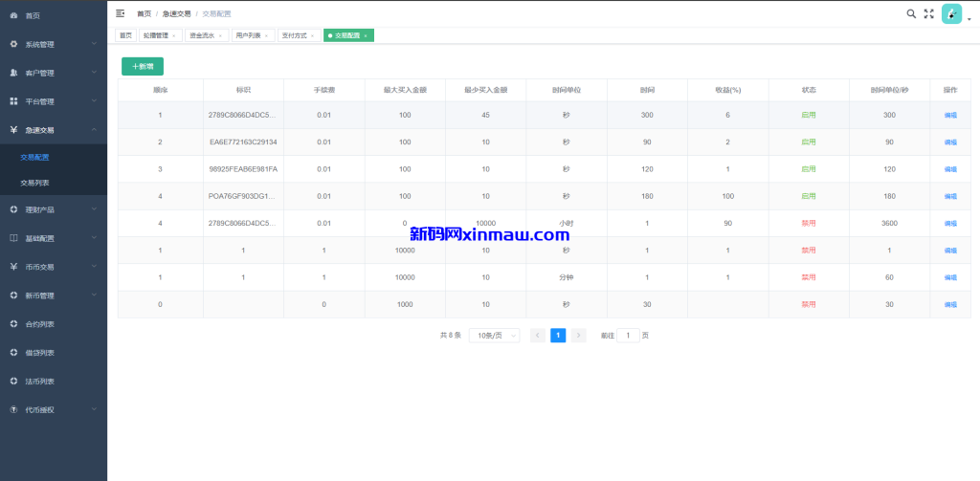Open the search magnifier icon
This screenshot has height=481, width=980.
click(911, 13)
